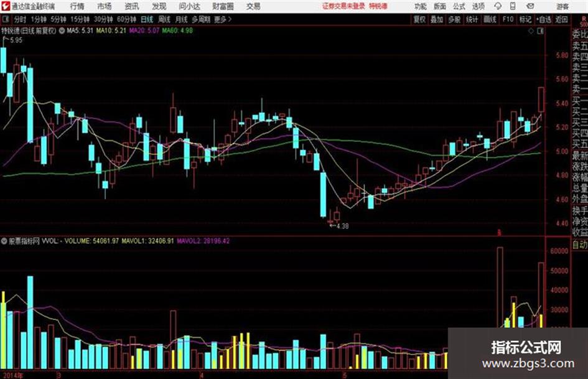Click the 证券交易未登录 status link
The width and height of the screenshot is (588, 379).
point(343,6)
